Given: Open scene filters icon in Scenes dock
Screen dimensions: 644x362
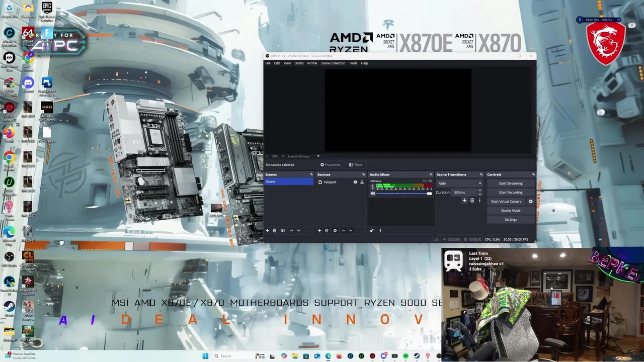Looking at the screenshot, I should (x=283, y=230).
